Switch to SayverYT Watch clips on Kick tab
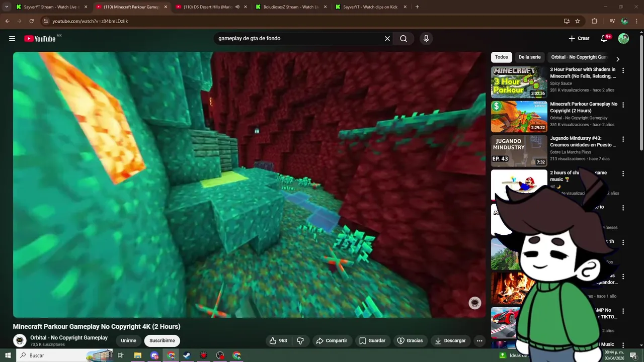644x362 pixels. pos(370,7)
